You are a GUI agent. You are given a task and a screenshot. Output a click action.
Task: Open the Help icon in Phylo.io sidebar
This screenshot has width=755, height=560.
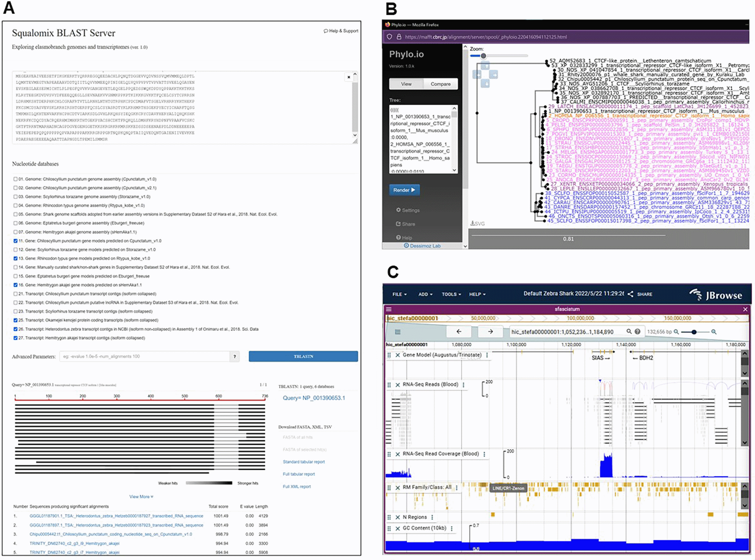[x=407, y=237]
